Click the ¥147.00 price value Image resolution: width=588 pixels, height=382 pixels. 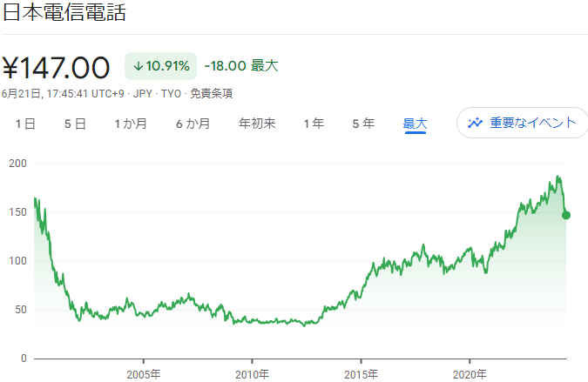pyautogui.click(x=56, y=67)
